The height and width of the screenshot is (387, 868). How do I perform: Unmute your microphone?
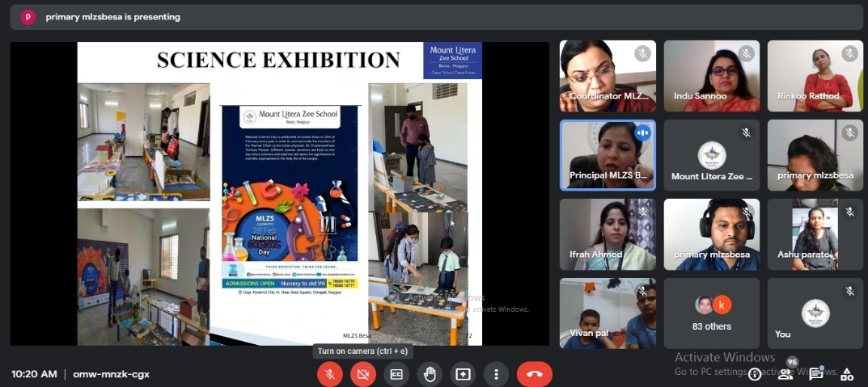click(330, 374)
